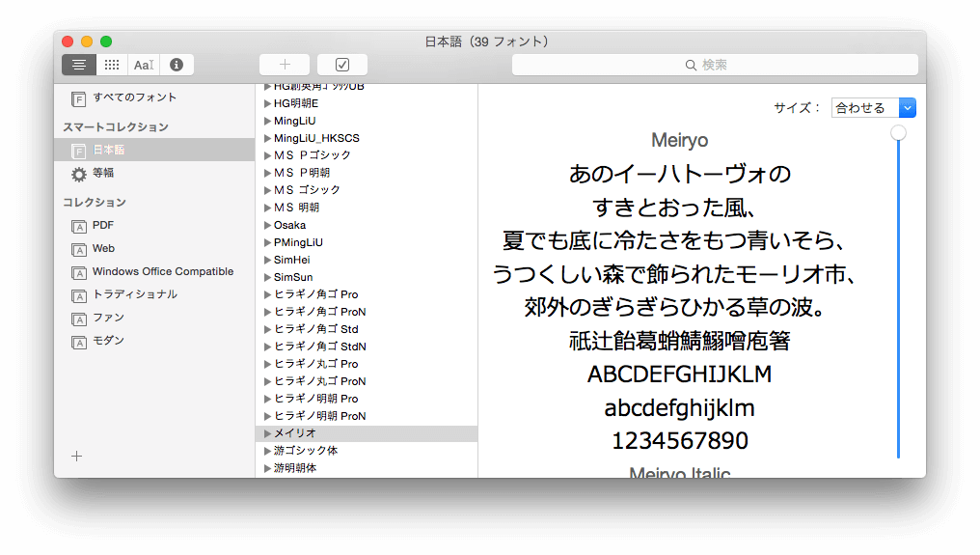Select 等幅 smart collection
This screenshot has height=555, width=980.
[x=153, y=174]
